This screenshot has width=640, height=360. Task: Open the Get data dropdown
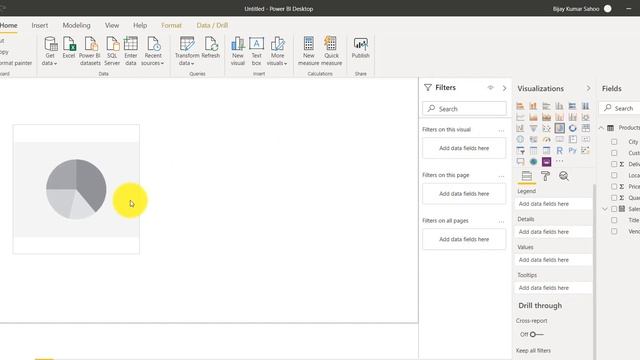coord(50,51)
